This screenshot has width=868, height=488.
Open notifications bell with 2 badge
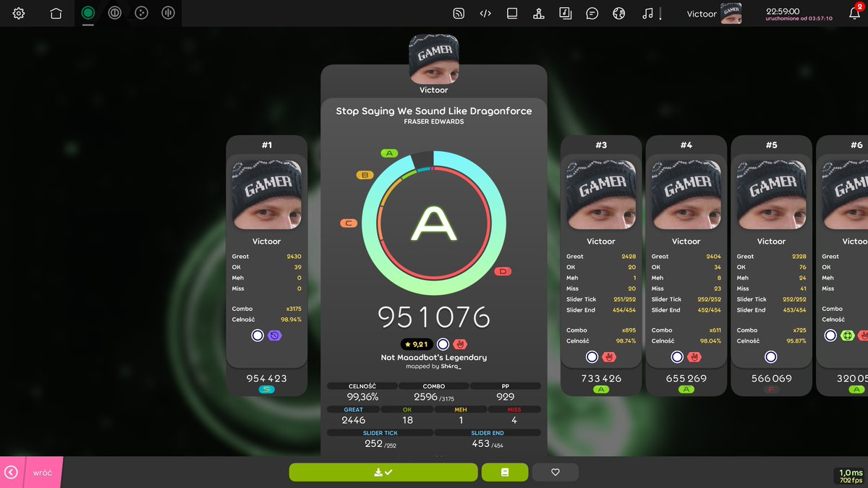(854, 12)
